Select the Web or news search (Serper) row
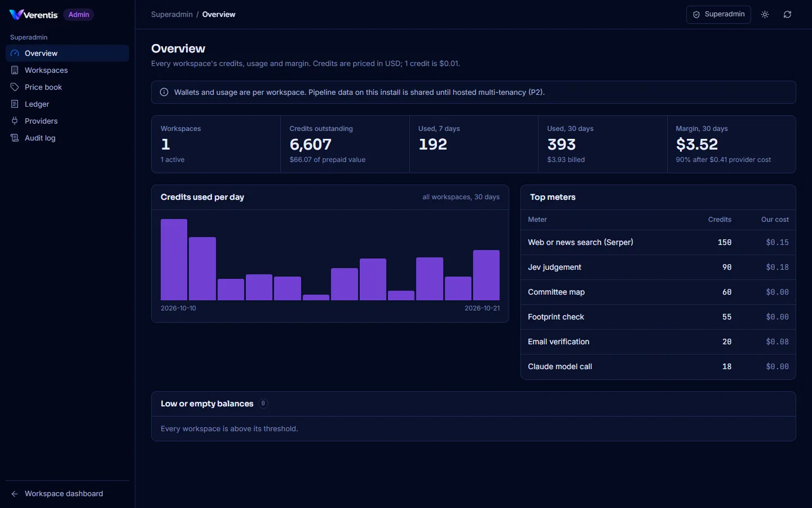812x508 pixels. pos(658,242)
